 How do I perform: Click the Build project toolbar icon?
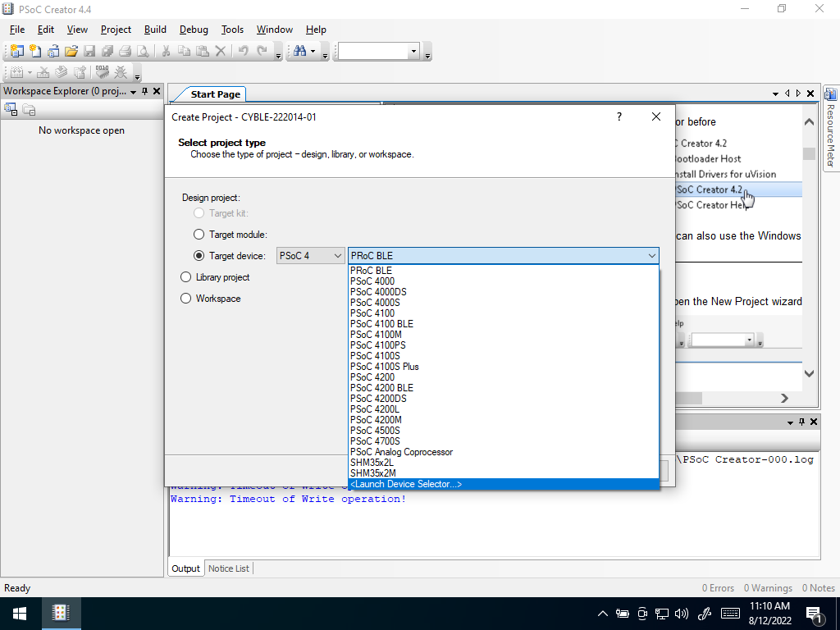tap(17, 72)
